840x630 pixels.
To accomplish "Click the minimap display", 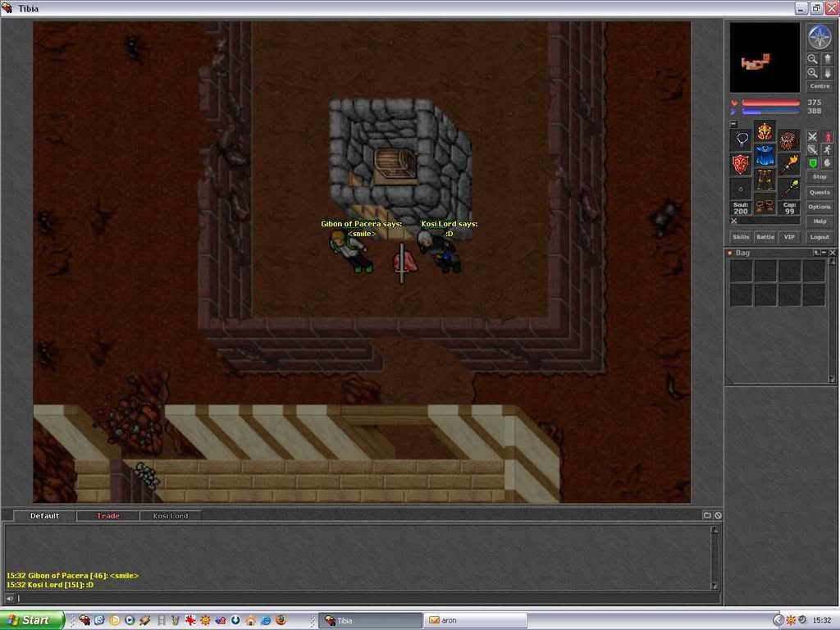I will (765, 57).
